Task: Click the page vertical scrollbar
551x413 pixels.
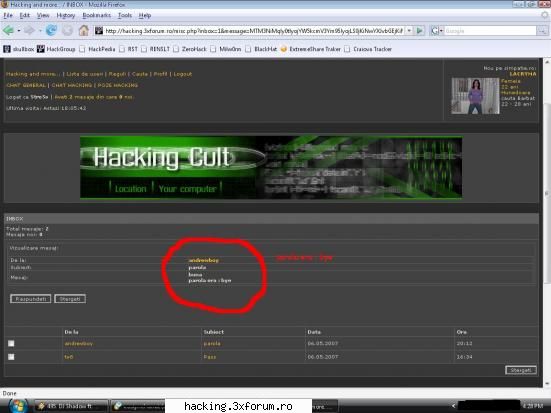Action: click(547, 193)
